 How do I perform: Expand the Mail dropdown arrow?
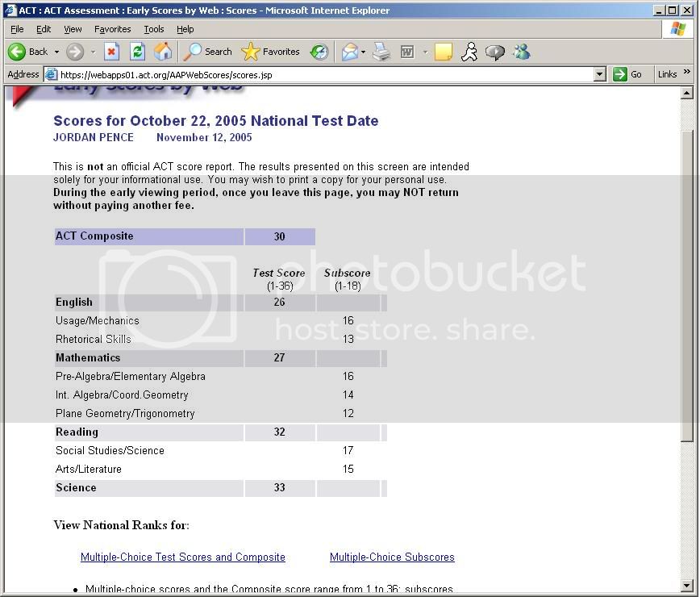coord(363,52)
